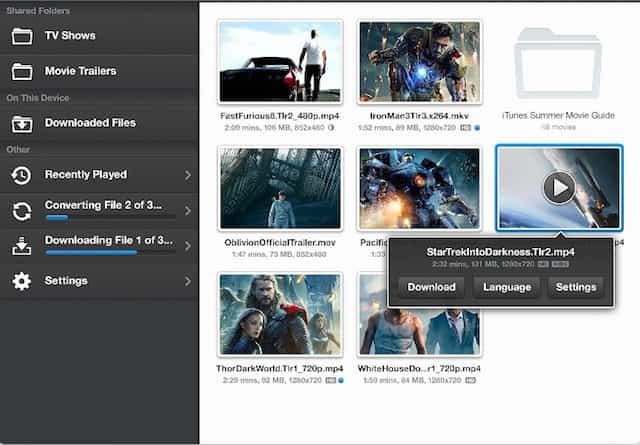Expand the Settings row chevron
This screenshot has height=445, width=640.
coord(188,281)
